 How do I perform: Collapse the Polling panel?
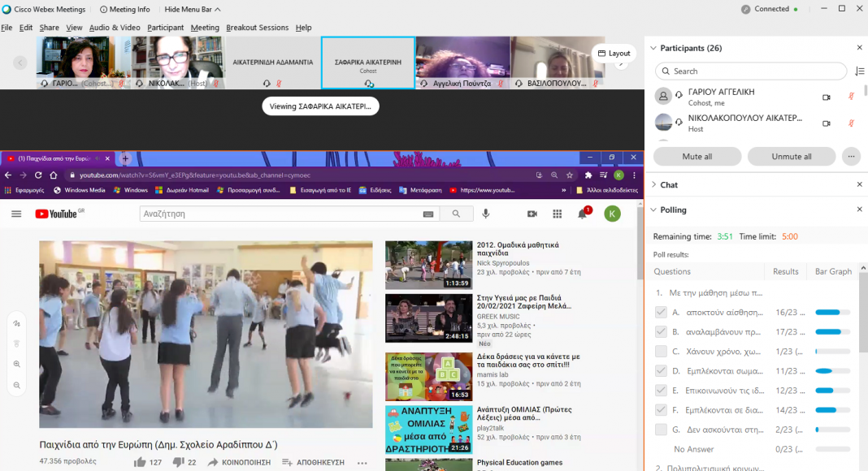pos(652,210)
